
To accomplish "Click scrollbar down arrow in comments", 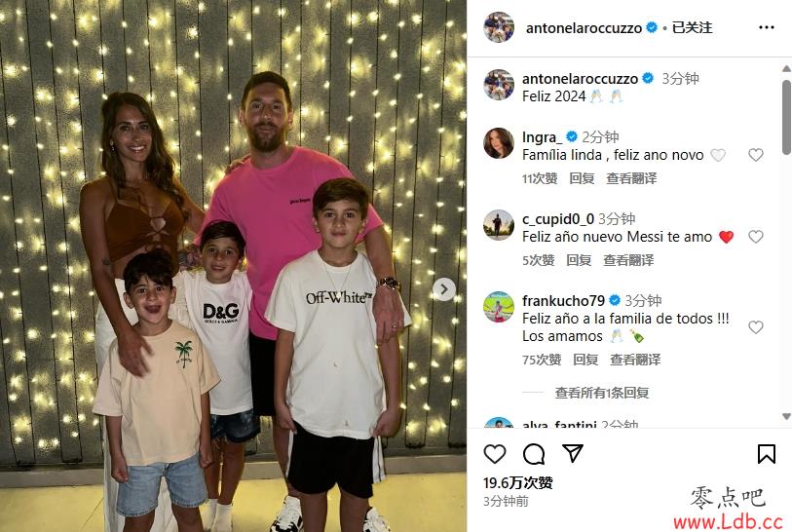I will pyautogui.click(x=786, y=416).
